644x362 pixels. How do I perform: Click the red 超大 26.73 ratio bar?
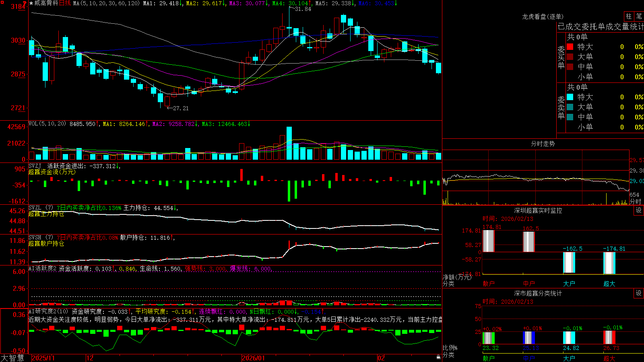point(609,337)
